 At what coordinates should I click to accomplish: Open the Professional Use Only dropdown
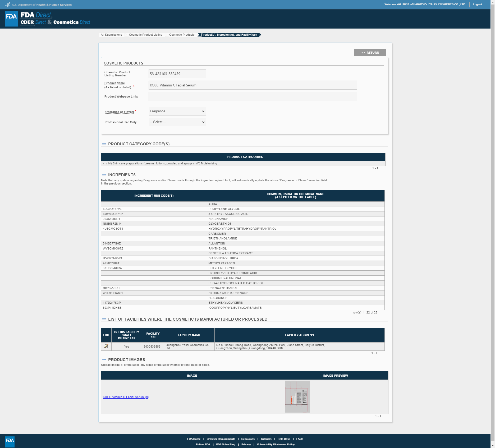pos(177,122)
